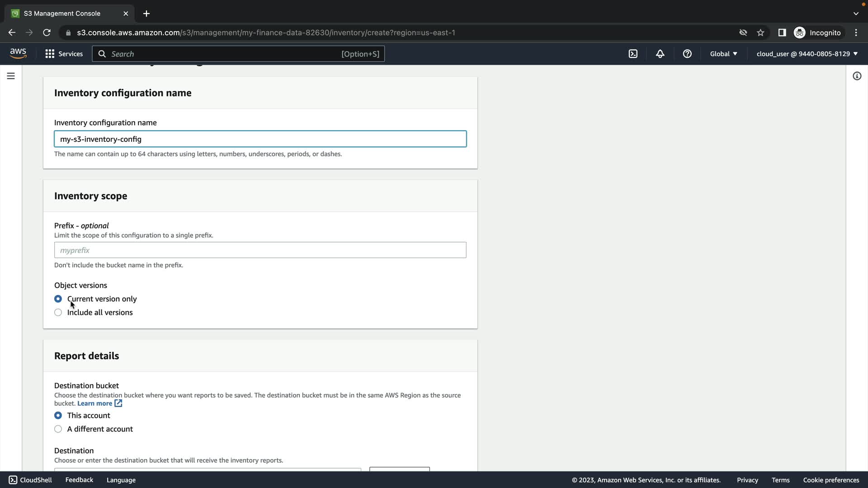Select Include all versions option
This screenshot has height=488, width=868.
[x=58, y=313]
